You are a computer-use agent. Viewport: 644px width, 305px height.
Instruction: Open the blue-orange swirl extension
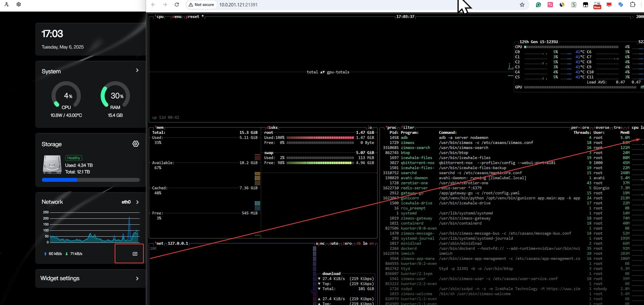pyautogui.click(x=562, y=5)
